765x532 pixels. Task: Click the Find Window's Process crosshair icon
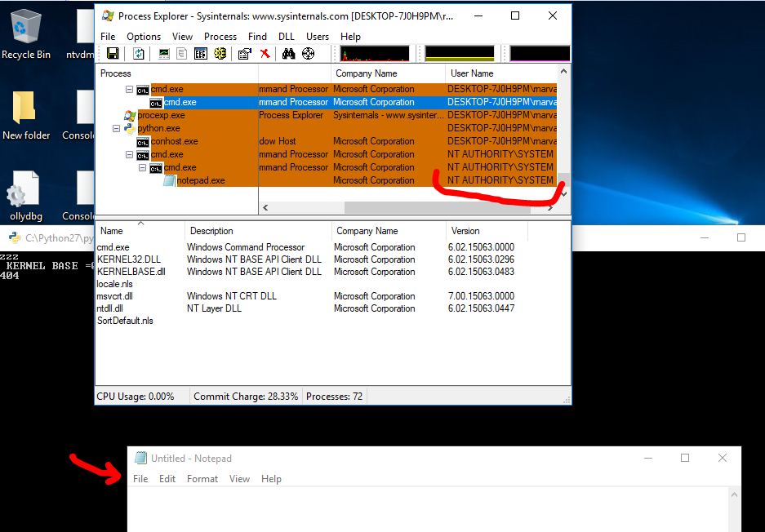point(308,54)
